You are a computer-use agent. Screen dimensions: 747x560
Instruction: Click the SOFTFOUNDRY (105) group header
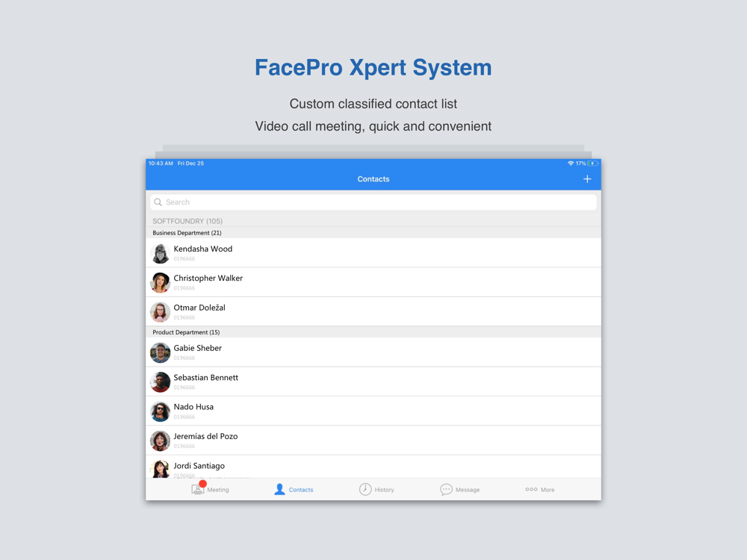[x=373, y=221]
